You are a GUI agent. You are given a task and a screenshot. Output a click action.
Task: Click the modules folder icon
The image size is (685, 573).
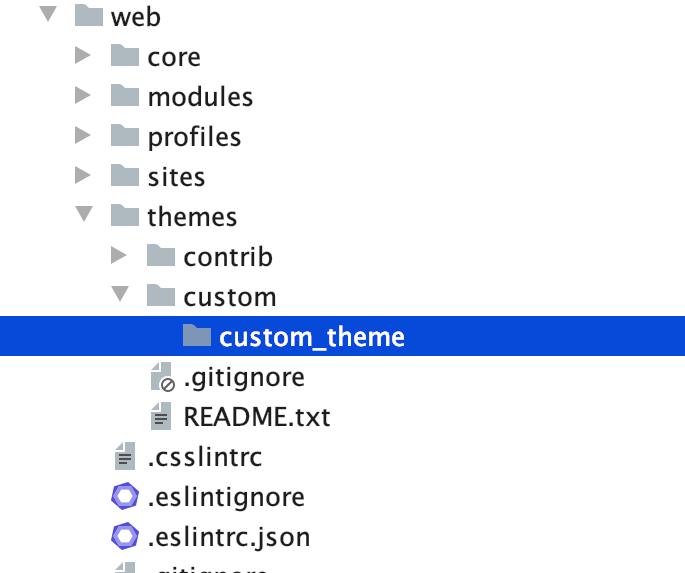(x=125, y=97)
